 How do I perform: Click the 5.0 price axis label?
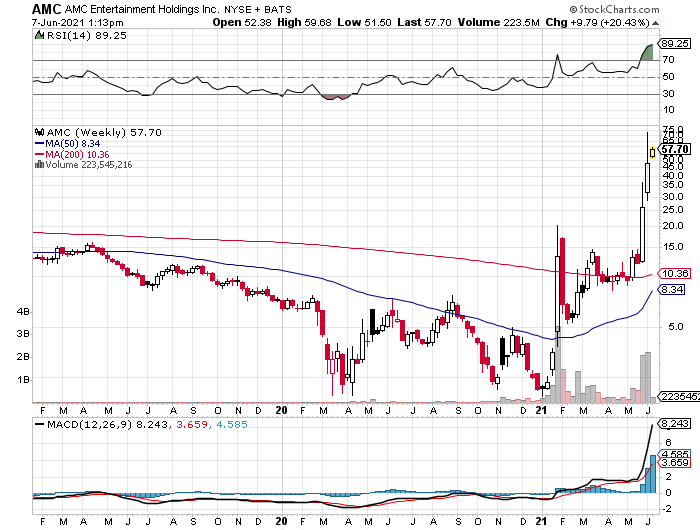click(x=675, y=326)
